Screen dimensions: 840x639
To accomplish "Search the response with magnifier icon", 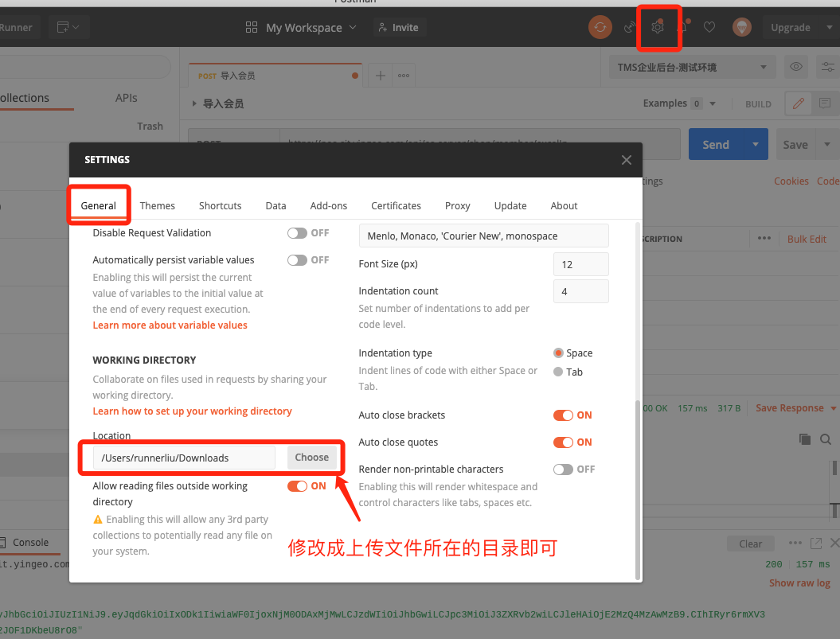I will point(826,439).
